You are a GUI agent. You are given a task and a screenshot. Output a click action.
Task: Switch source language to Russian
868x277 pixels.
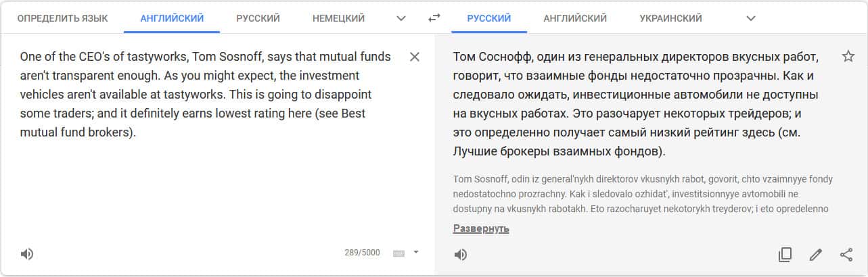click(x=258, y=18)
